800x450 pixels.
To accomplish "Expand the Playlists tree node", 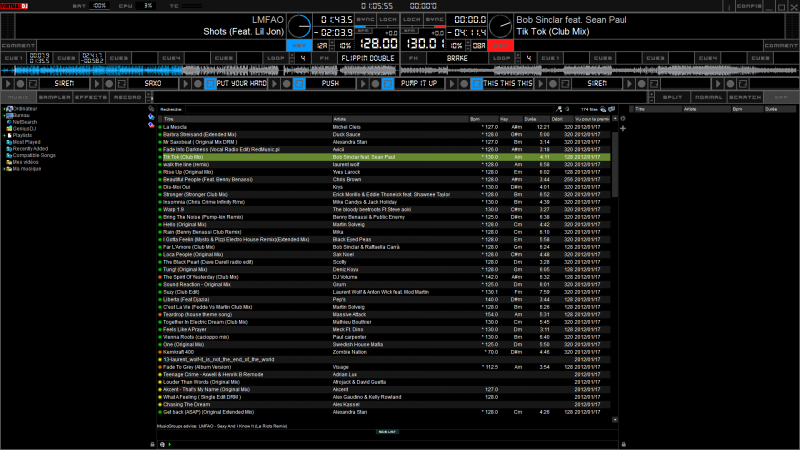I will click(x=4, y=136).
